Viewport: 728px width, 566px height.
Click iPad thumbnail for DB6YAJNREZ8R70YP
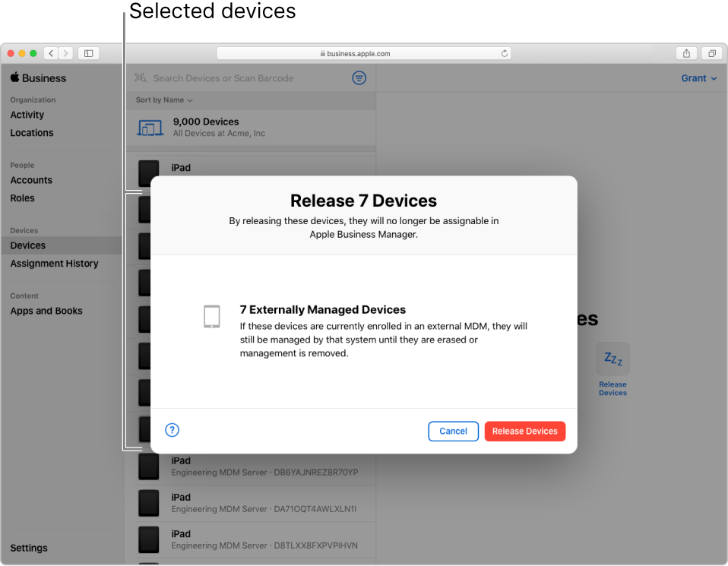pos(149,466)
